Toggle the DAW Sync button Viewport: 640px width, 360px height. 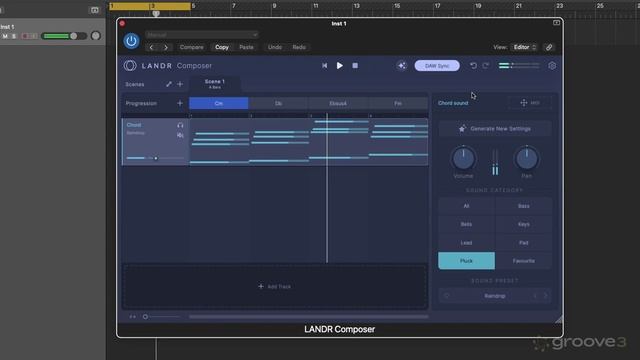437,66
